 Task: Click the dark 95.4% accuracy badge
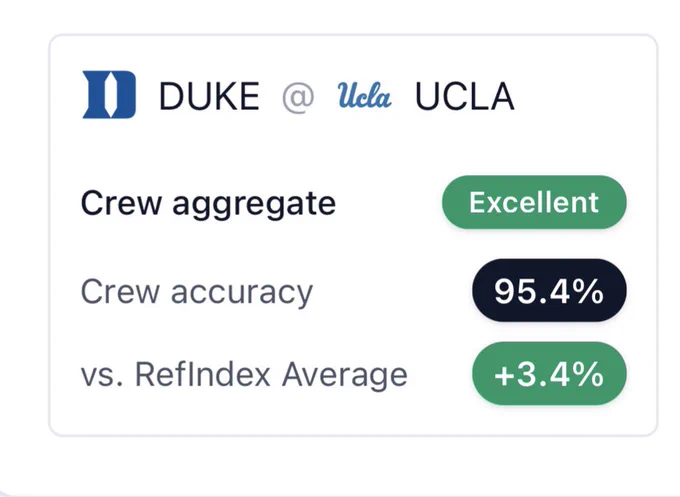pos(549,291)
